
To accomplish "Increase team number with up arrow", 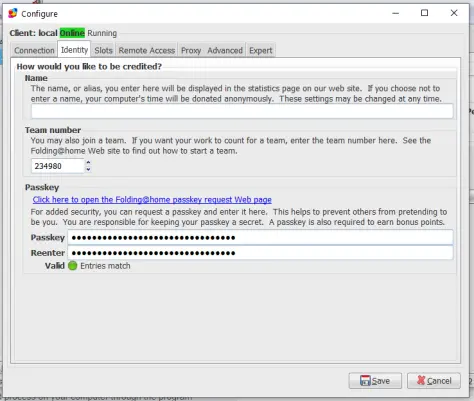I will pyautogui.click(x=88, y=162).
